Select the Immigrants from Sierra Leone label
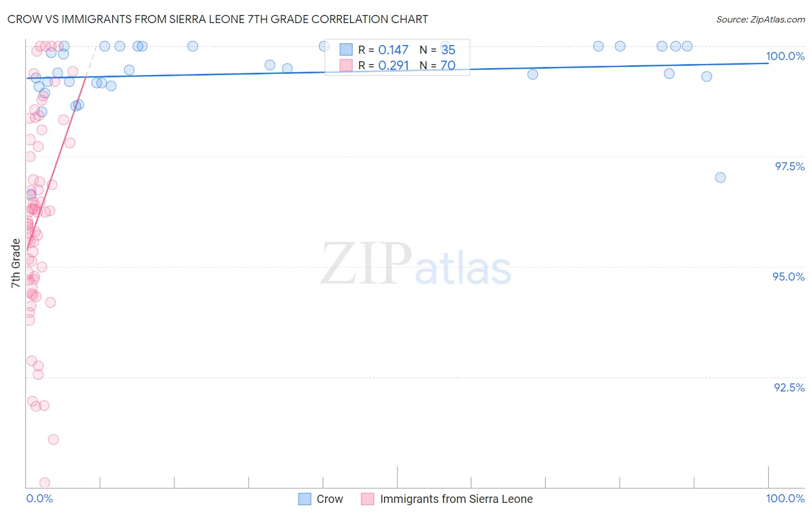This screenshot has height=515, width=812. [x=456, y=499]
